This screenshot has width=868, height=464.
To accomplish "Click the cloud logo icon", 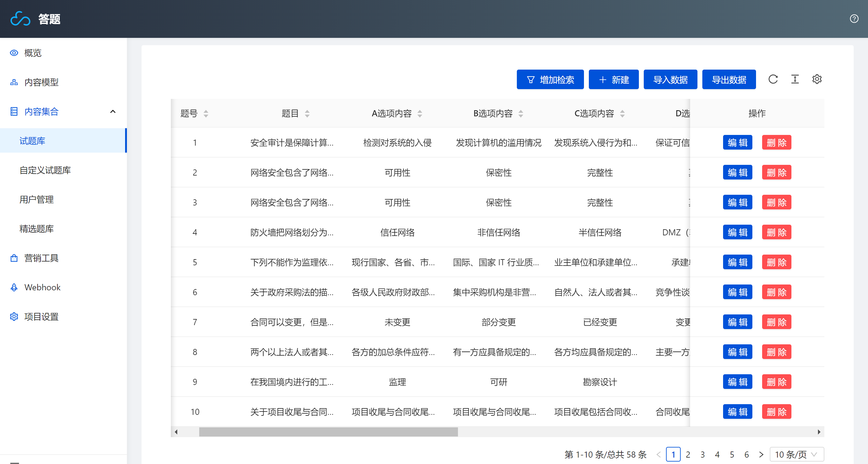I will click(x=20, y=19).
